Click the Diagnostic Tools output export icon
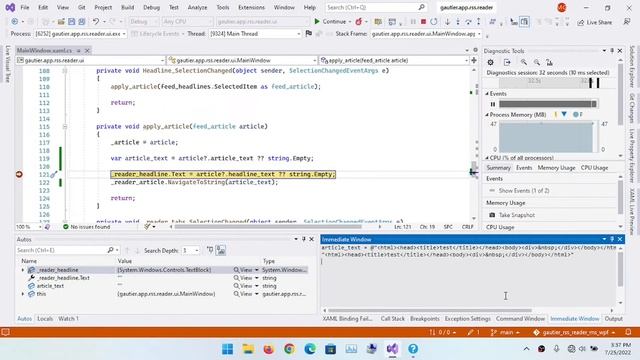Image resolution: width=640 pixels, height=360 pixels. (507, 62)
